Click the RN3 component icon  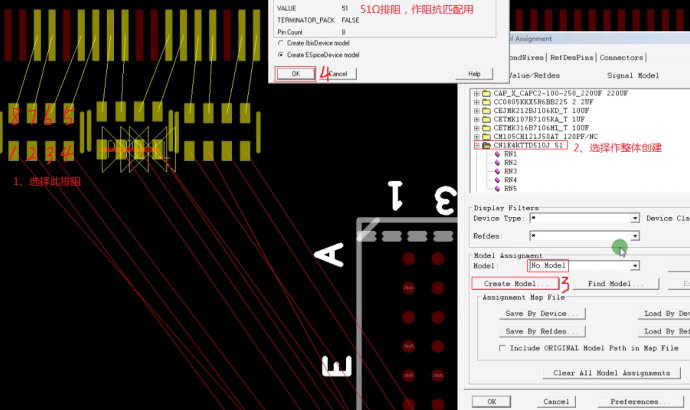pyautogui.click(x=496, y=171)
